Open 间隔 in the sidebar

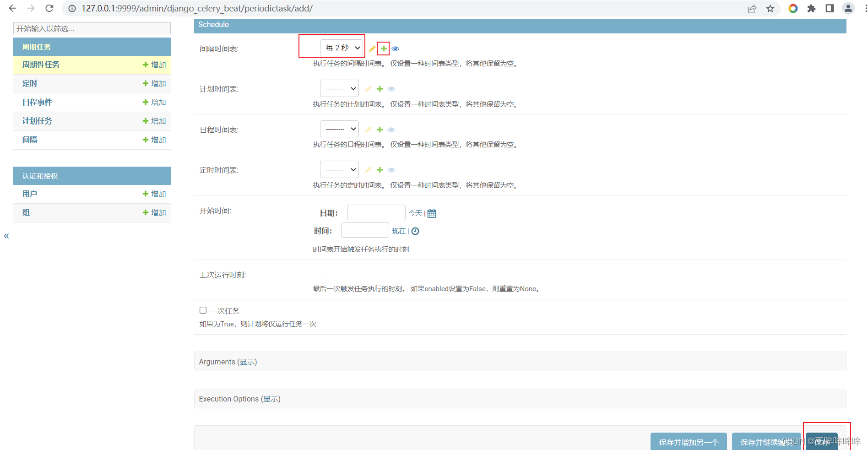coord(30,140)
